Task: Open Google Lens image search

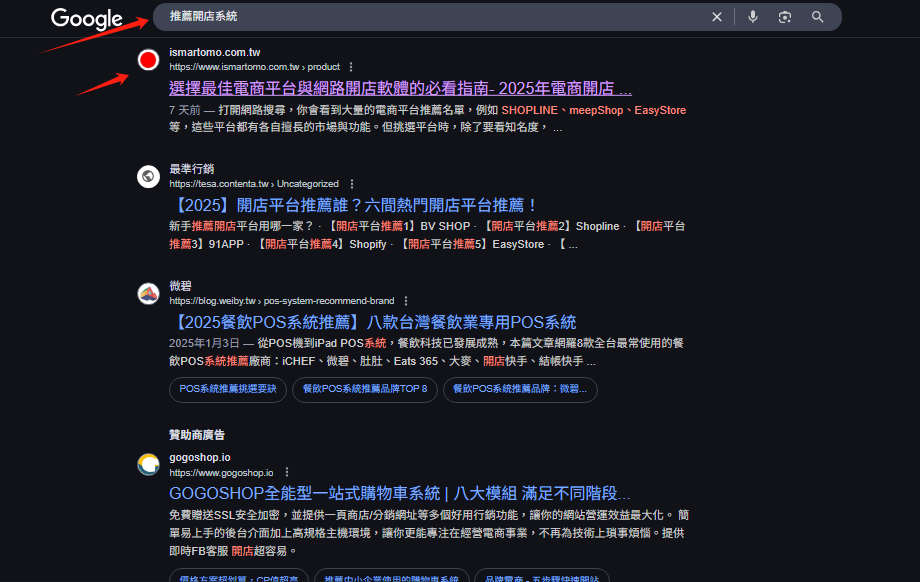Action: tap(784, 17)
